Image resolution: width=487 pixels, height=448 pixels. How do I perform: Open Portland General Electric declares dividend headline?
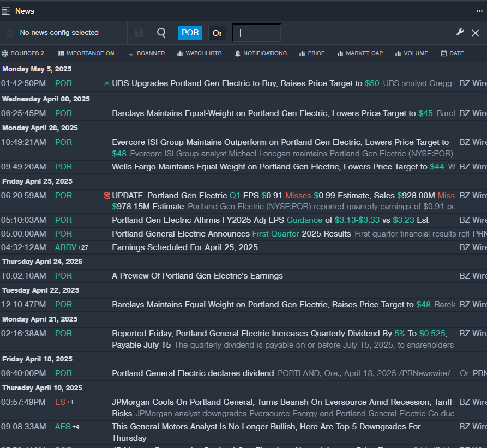(x=193, y=373)
